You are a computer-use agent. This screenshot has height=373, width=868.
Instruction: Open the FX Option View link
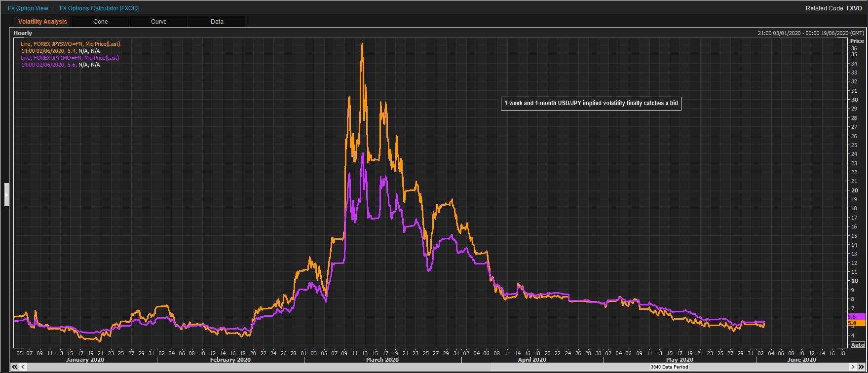pyautogui.click(x=28, y=8)
